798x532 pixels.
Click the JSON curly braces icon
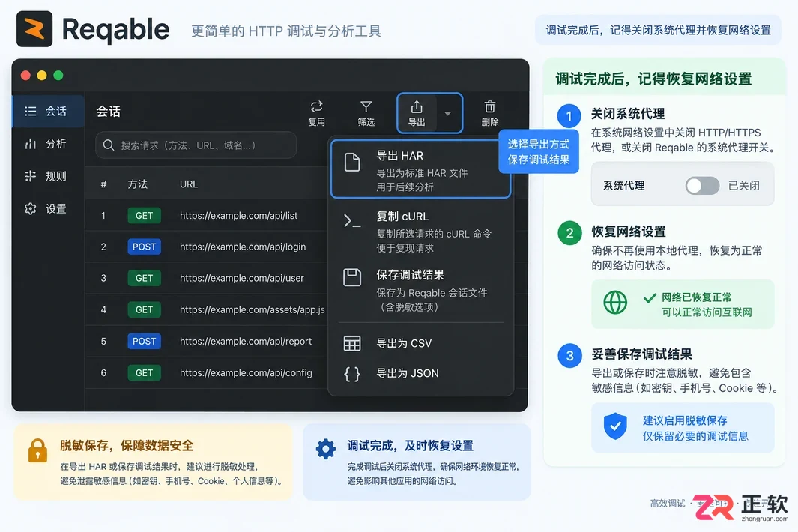pyautogui.click(x=352, y=374)
